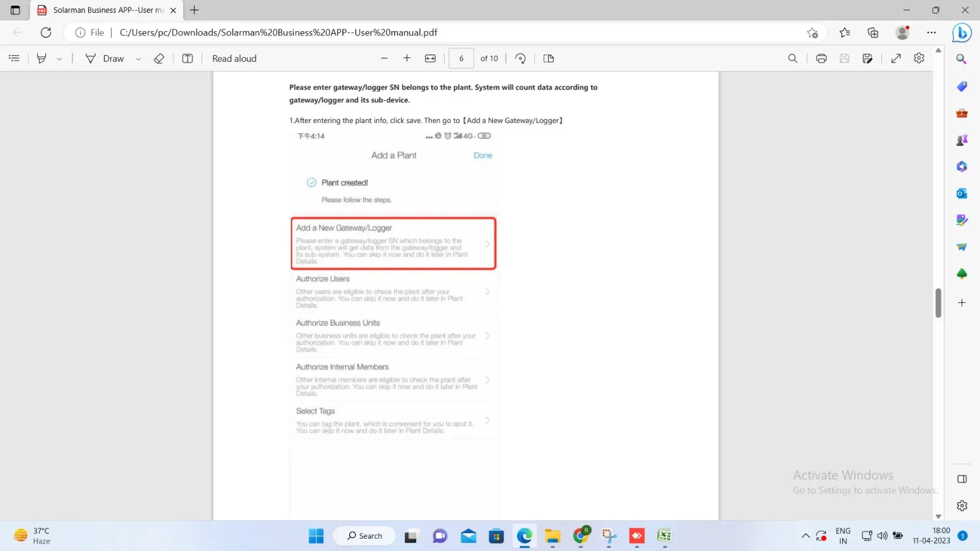Rotate the PDF page
Screen dimensions: 980x551
pos(520,58)
